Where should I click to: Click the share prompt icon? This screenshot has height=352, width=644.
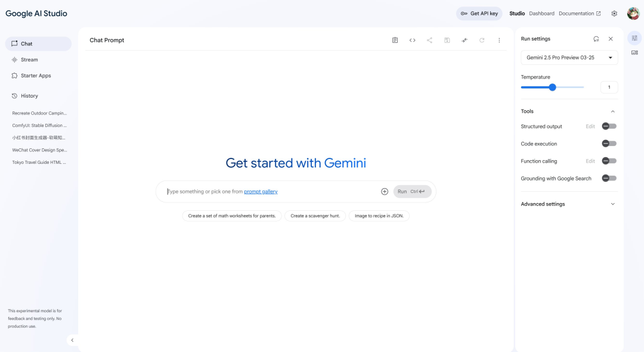pos(429,41)
